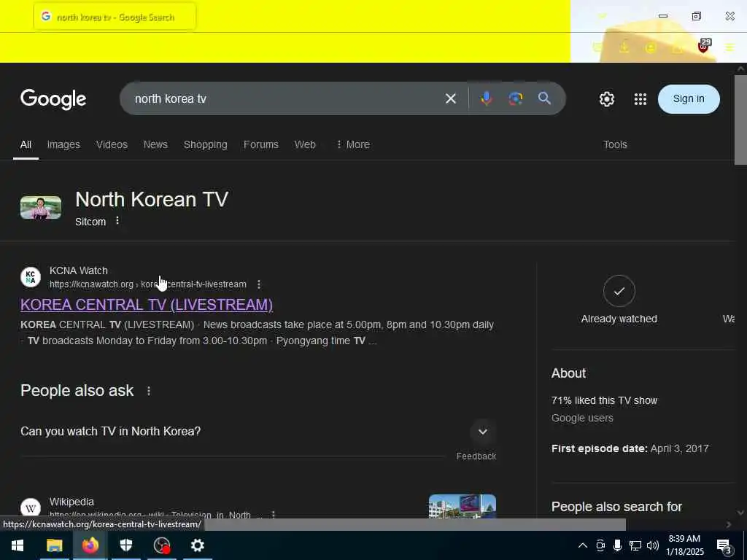Click the camera indicator in system tray
Image resolution: width=747 pixels, height=560 pixels.
coord(600,545)
